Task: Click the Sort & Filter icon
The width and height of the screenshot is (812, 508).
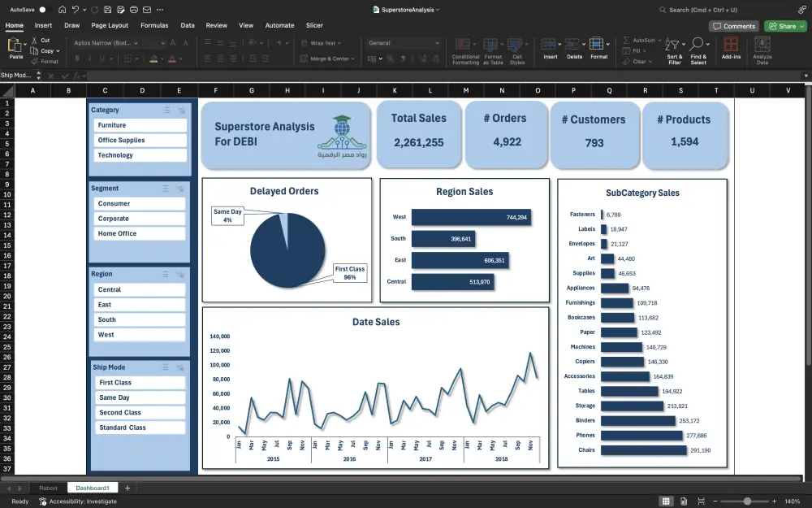Action: [x=672, y=45]
